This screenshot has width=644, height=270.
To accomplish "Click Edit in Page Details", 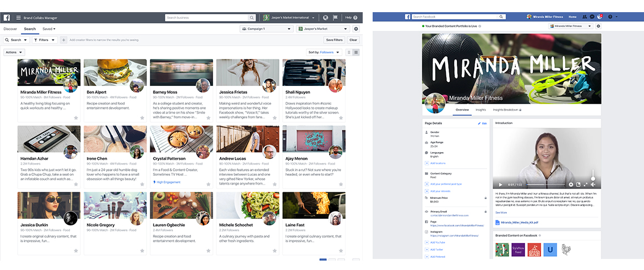I will click(483, 123).
